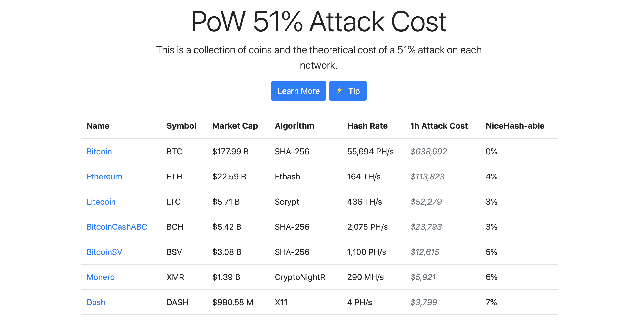Click the Hash Rate column header
The image size is (644, 320).
pyautogui.click(x=367, y=126)
